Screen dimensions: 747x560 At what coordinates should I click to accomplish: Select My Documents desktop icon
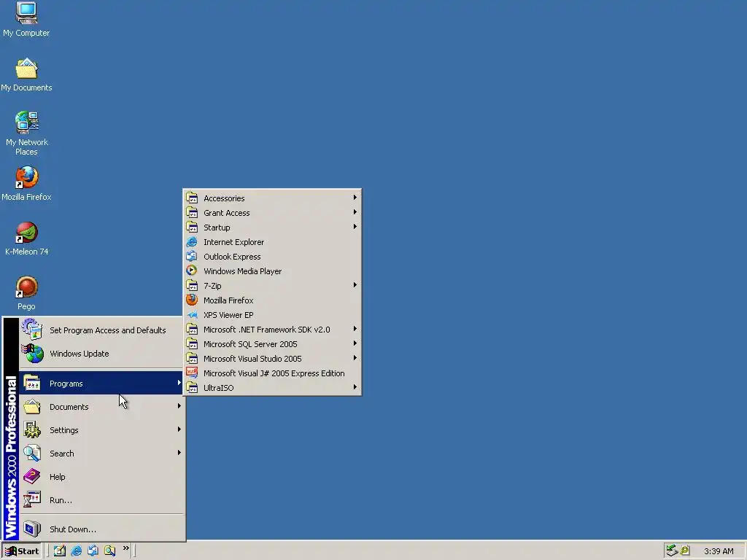(x=26, y=74)
